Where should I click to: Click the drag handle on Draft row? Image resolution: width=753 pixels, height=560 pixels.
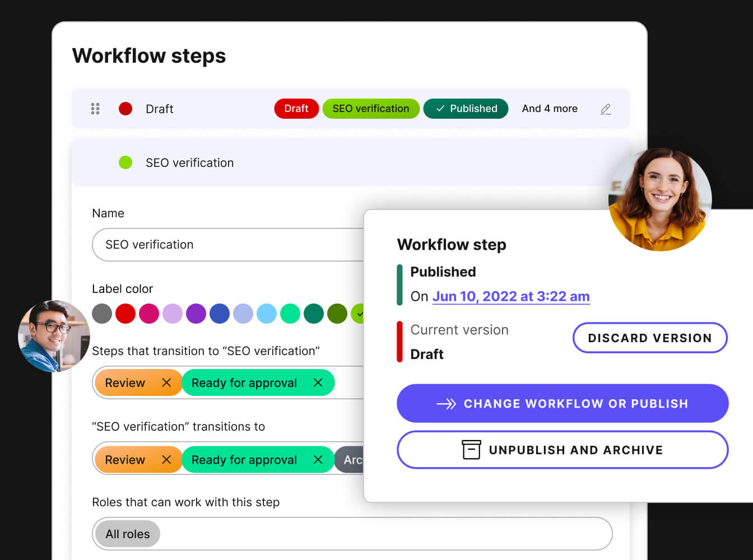pos(95,109)
